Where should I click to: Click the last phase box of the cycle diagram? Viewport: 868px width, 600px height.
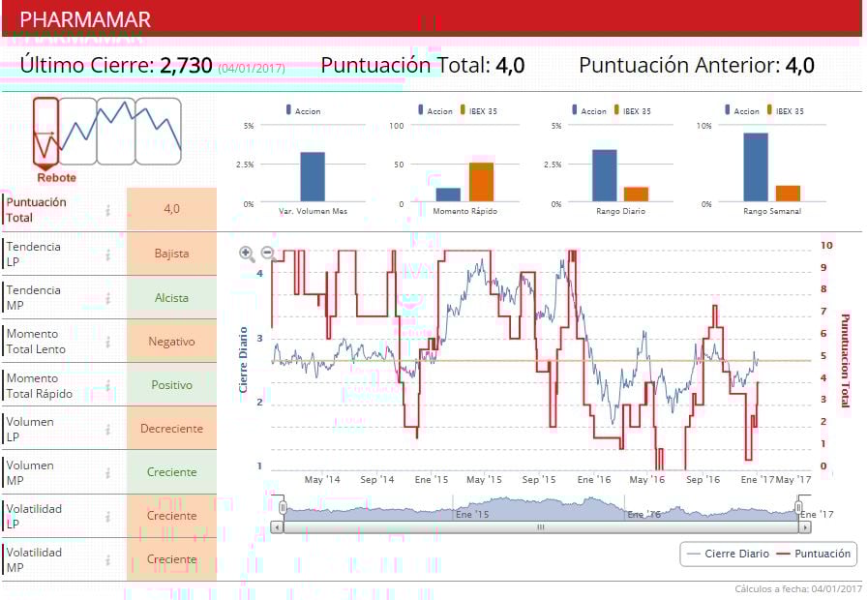[x=159, y=132]
